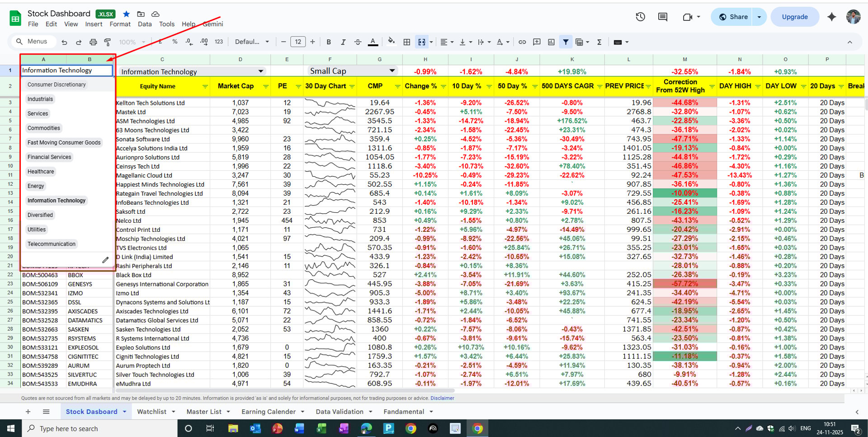
Task: Open the Market Cap column filter
Action: tap(265, 86)
